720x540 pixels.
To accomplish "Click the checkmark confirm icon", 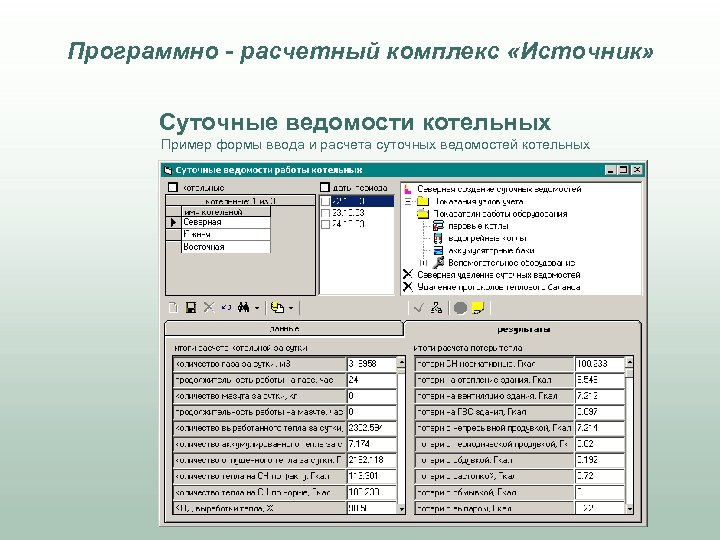I will coord(418,308).
